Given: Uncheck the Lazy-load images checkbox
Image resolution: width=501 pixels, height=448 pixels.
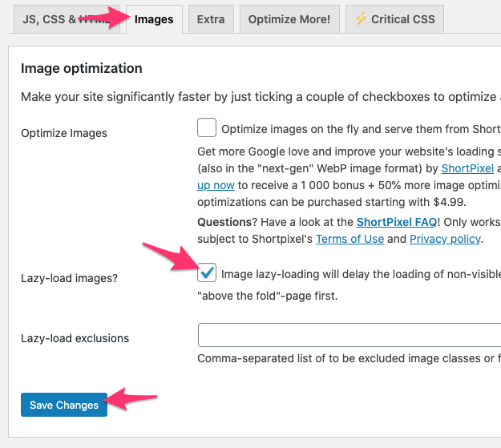Looking at the screenshot, I should click(207, 272).
